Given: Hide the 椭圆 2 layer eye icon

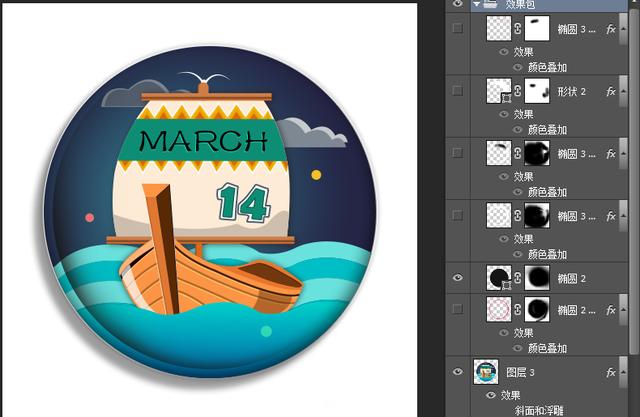Looking at the screenshot, I should (x=458, y=277).
